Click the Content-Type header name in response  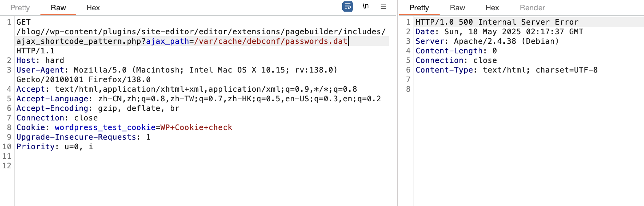pyautogui.click(x=444, y=70)
